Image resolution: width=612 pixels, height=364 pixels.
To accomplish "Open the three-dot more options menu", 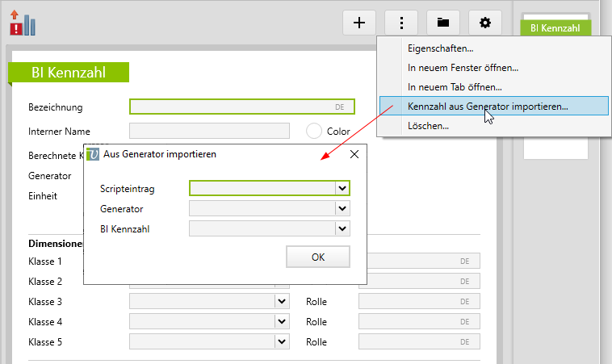I will [401, 23].
